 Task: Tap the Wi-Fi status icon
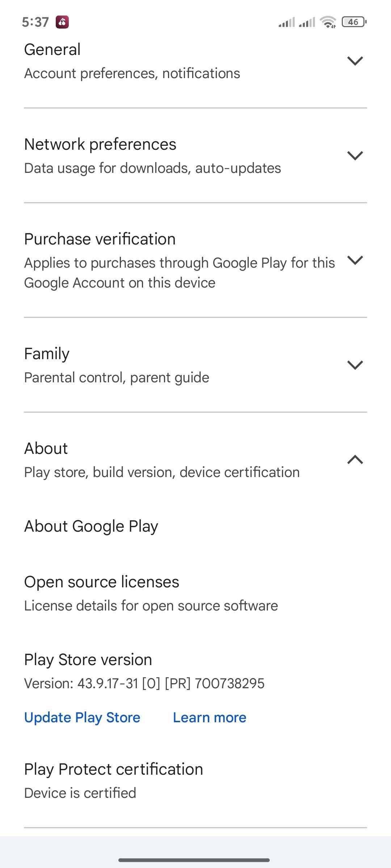[328, 22]
